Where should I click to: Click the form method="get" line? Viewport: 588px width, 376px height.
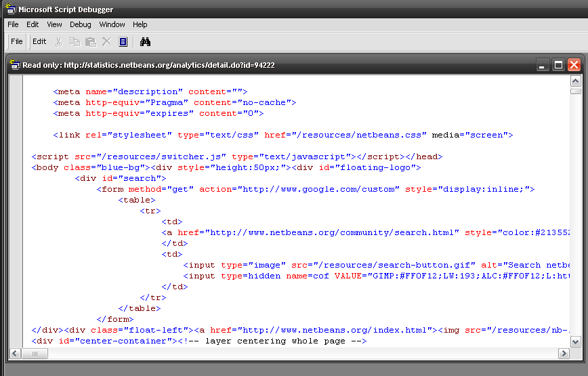coord(316,189)
